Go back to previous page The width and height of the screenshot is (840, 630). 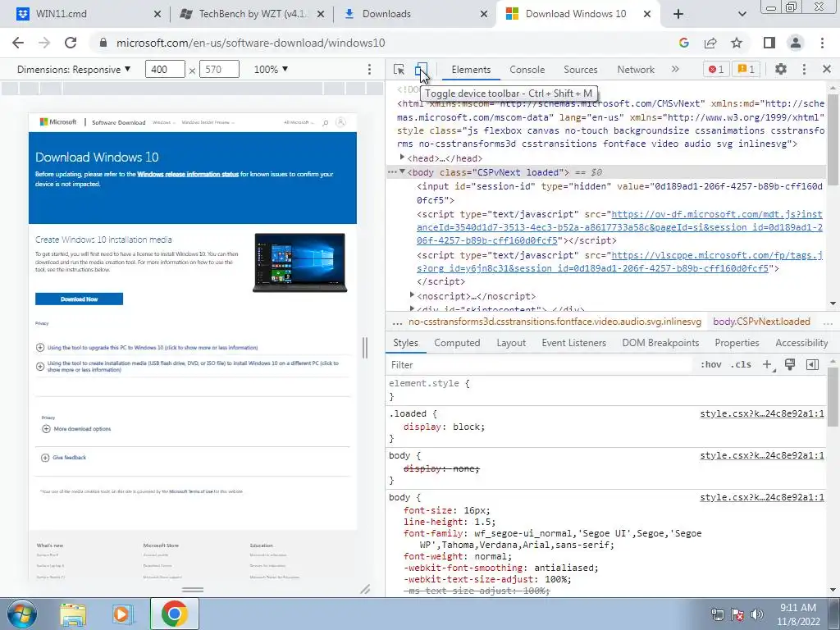point(18,43)
